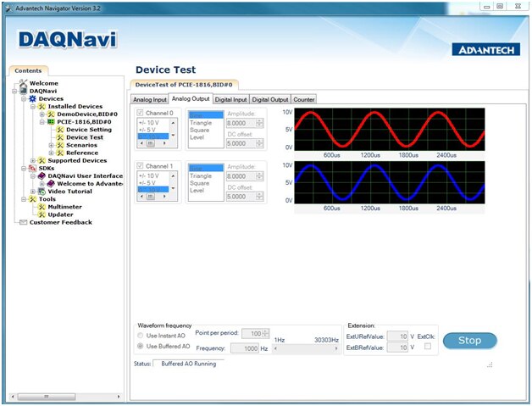Click the Tools folder icon in tree

pos(32,199)
